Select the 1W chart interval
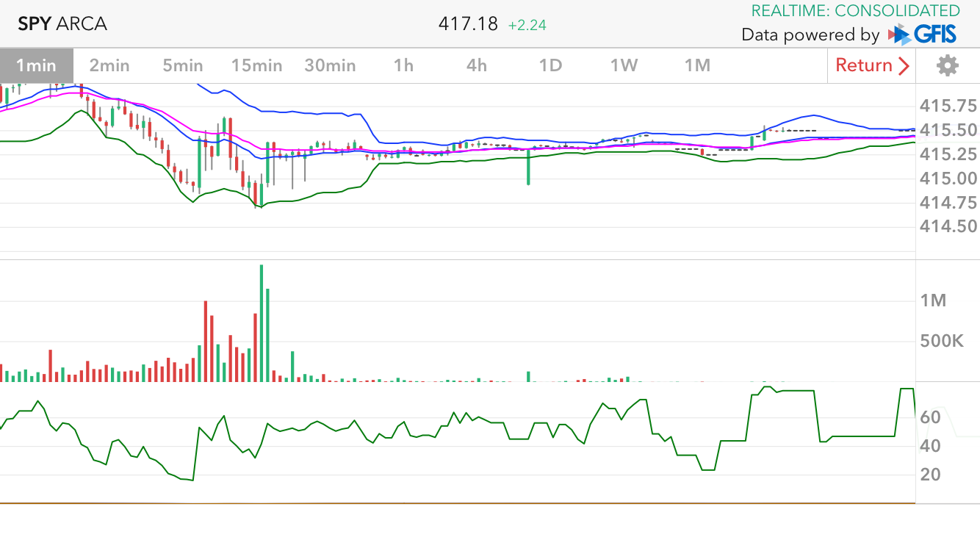This screenshot has height=551, width=980. coord(624,65)
